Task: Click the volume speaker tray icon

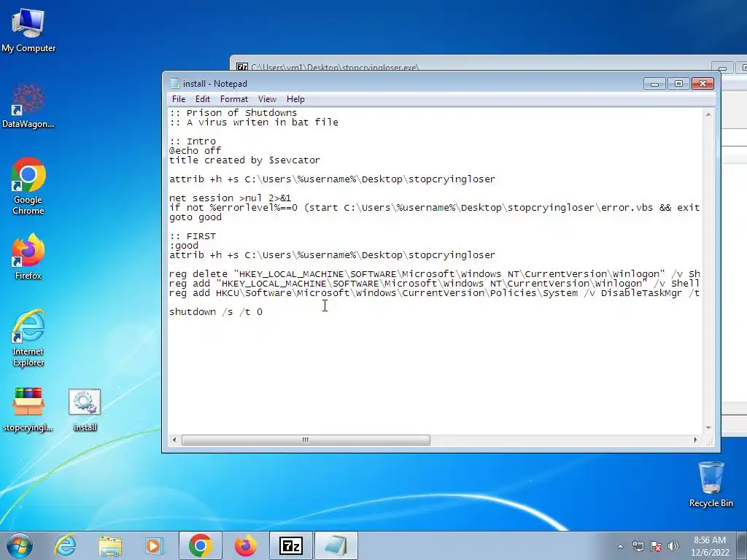Action: click(673, 546)
